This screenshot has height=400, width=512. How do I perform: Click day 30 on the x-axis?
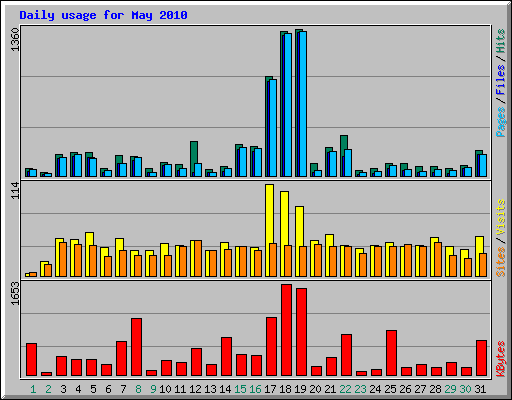(x=465, y=389)
